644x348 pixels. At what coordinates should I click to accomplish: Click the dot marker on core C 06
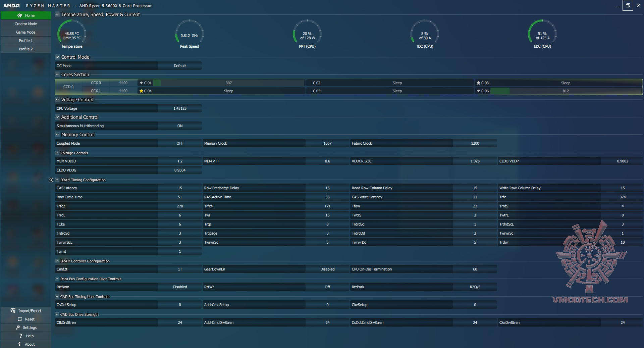tap(478, 91)
